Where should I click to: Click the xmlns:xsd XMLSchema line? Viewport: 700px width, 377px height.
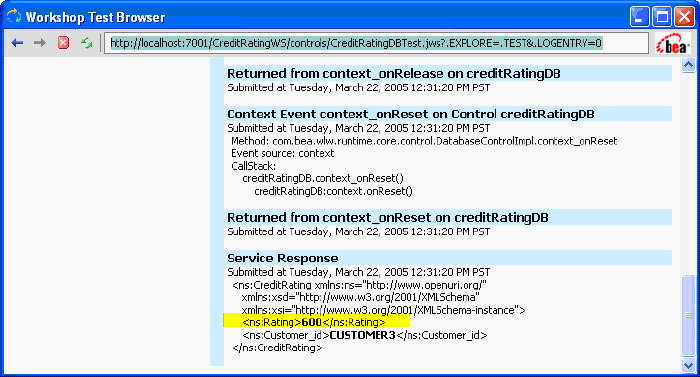(x=360, y=297)
